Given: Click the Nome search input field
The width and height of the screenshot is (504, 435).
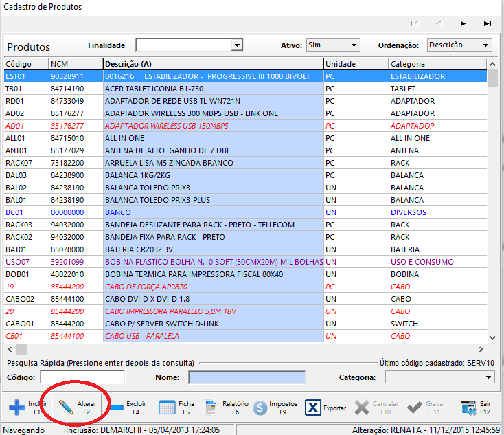Looking at the screenshot, I should pos(247,377).
